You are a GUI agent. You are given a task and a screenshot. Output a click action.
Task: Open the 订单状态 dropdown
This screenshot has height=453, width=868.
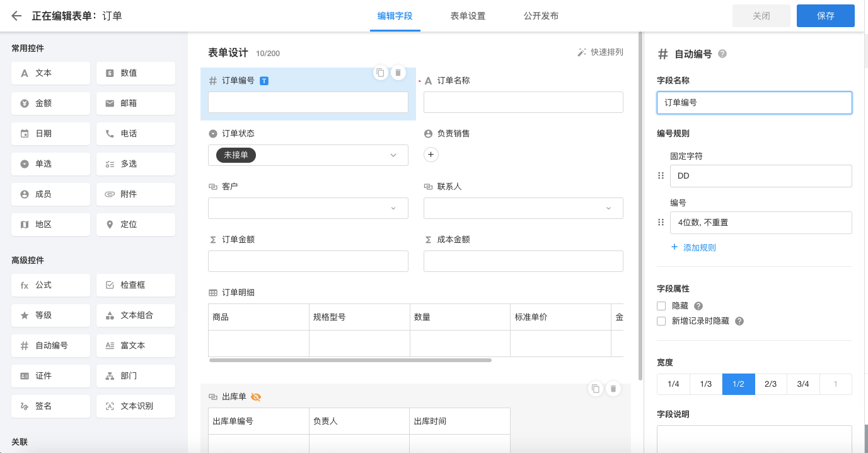[308, 155]
